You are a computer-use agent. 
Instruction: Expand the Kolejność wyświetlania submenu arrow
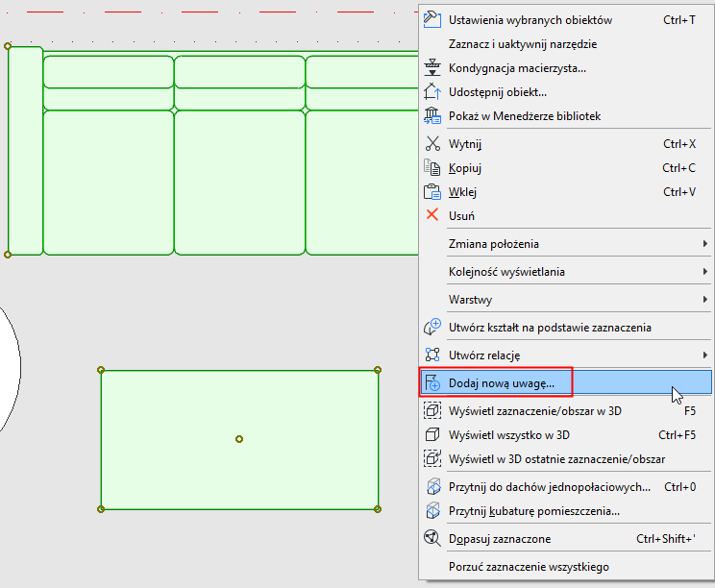[705, 271]
